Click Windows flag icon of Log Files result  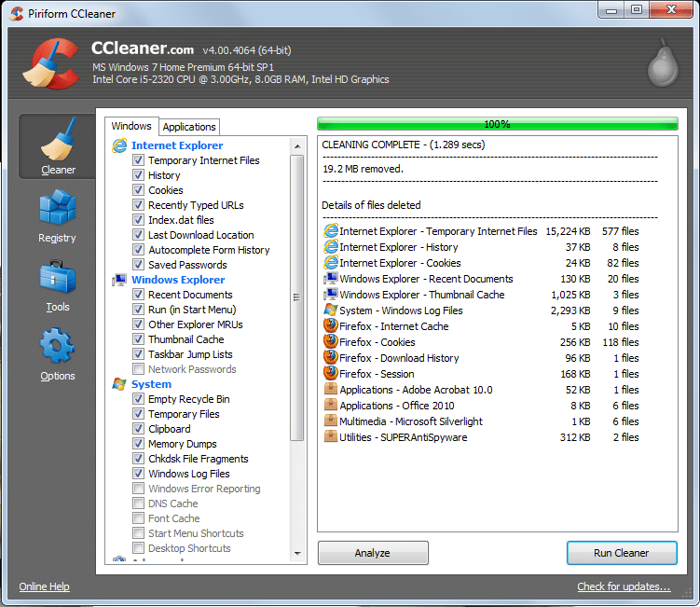[331, 310]
